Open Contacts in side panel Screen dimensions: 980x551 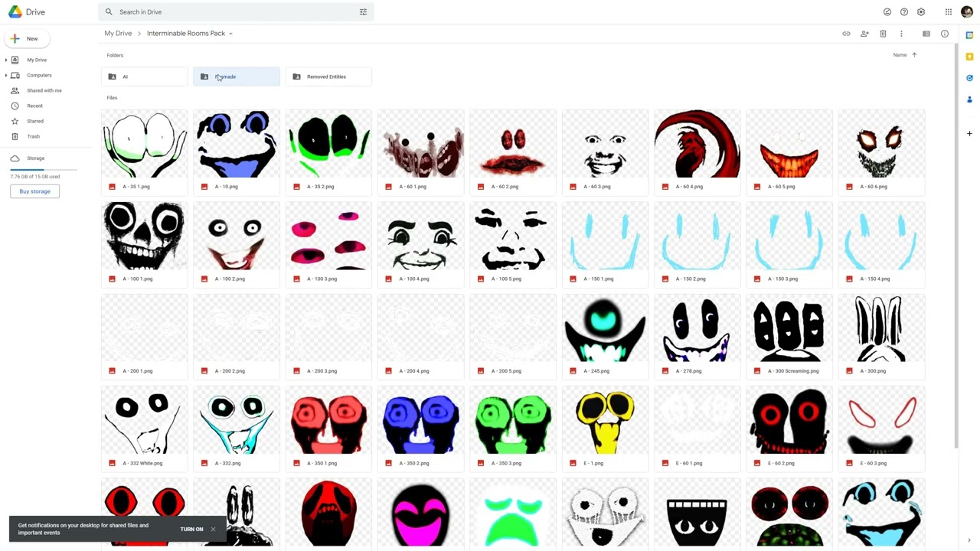969,99
